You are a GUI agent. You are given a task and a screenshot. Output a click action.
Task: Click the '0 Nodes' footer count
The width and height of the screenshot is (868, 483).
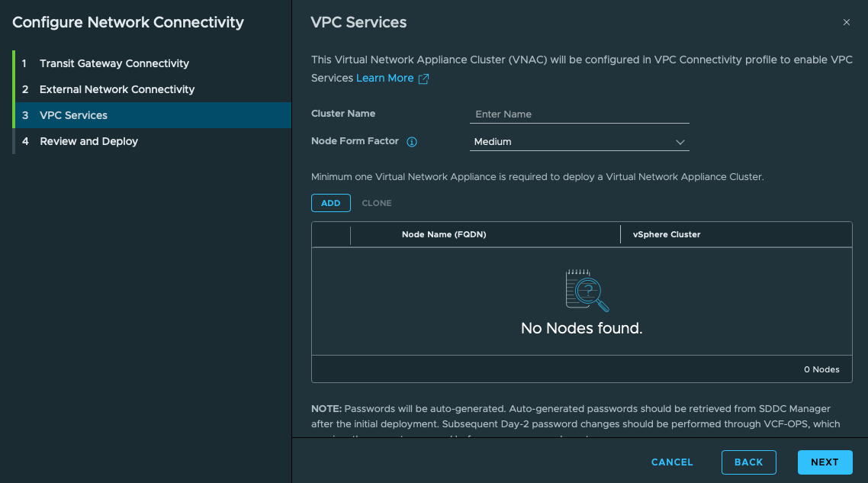[821, 369]
